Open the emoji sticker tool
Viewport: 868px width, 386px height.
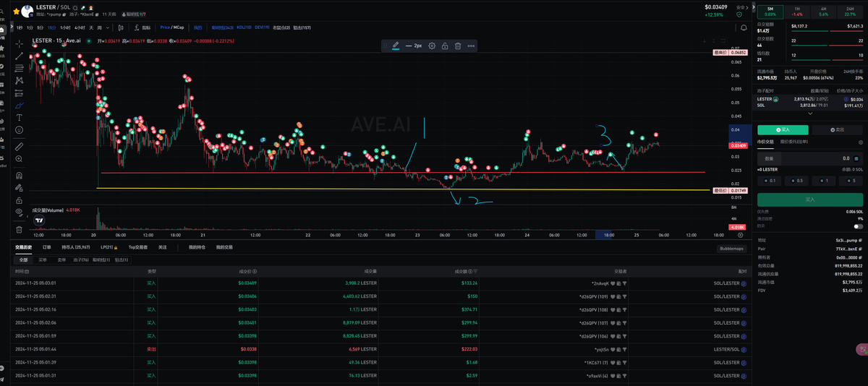pyautogui.click(x=20, y=130)
